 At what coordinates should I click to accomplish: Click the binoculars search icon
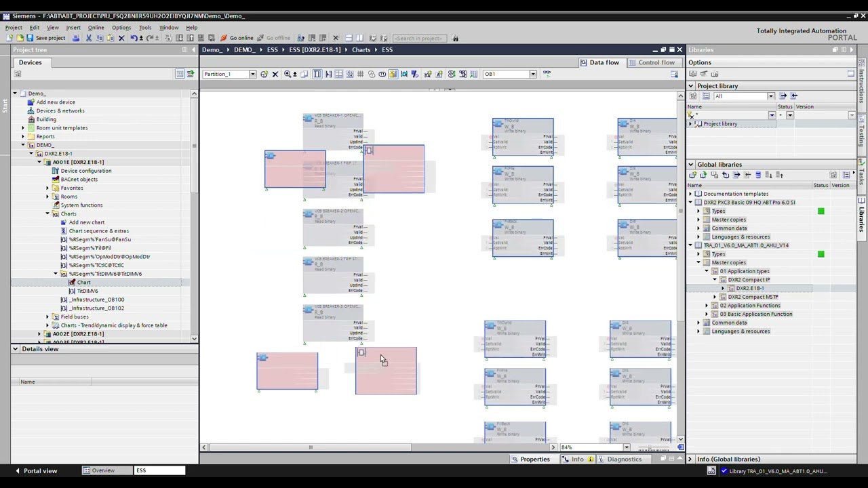455,38
